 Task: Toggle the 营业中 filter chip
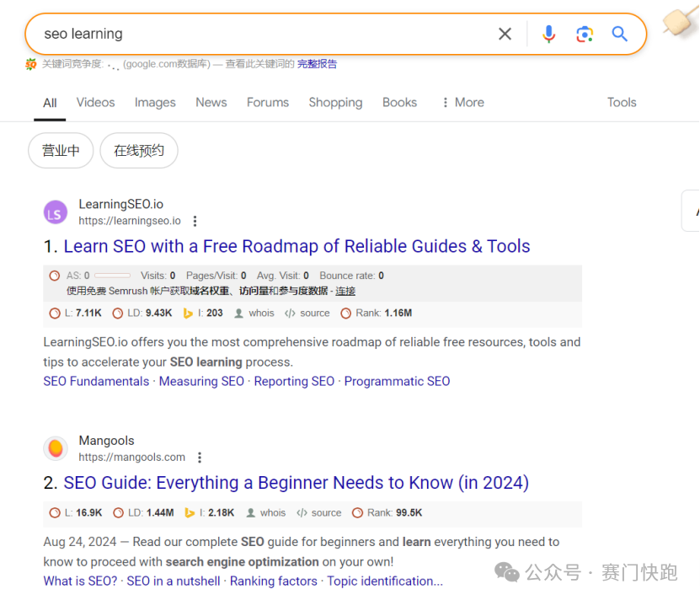[61, 151]
